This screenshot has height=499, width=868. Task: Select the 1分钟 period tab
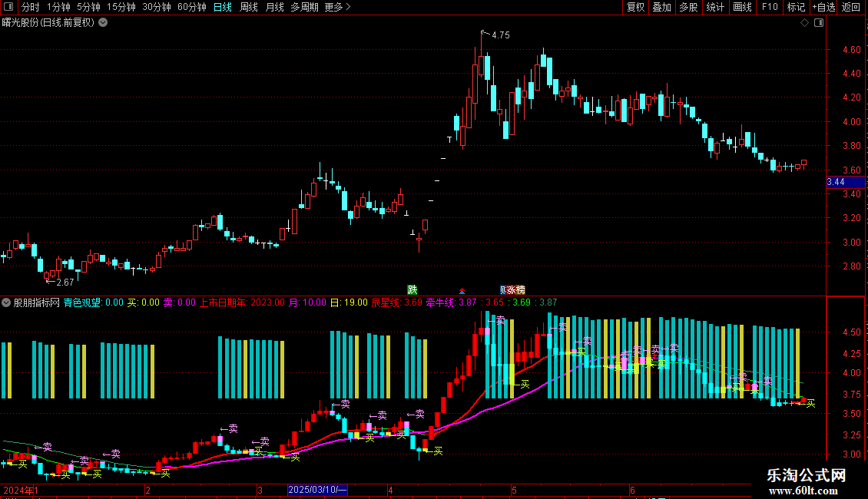(x=58, y=7)
